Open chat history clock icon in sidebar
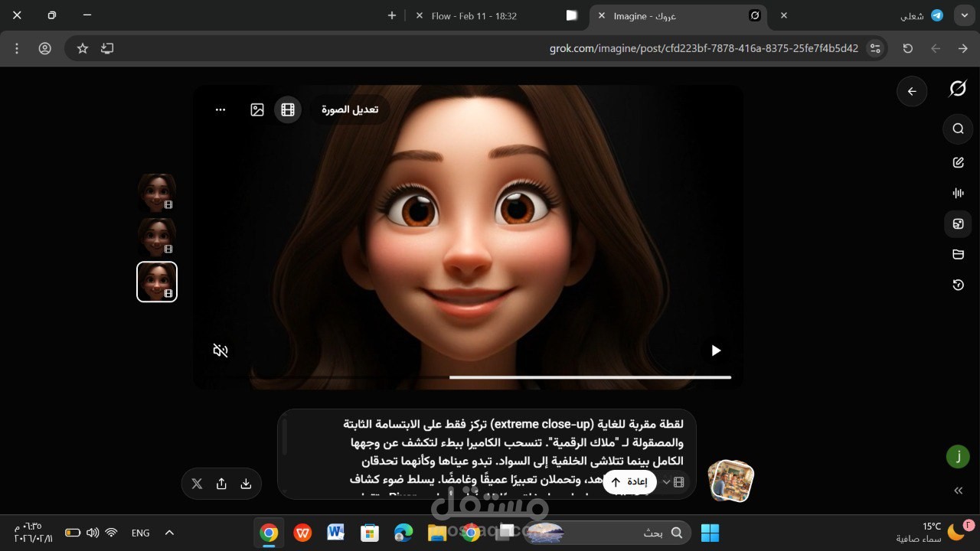The image size is (980, 551). click(x=958, y=285)
